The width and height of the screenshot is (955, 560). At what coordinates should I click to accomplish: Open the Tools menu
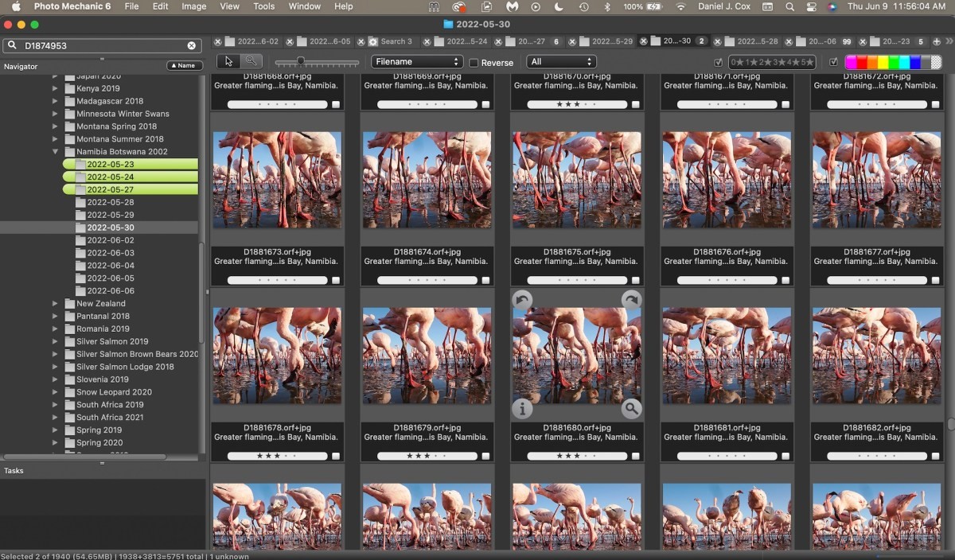(263, 6)
